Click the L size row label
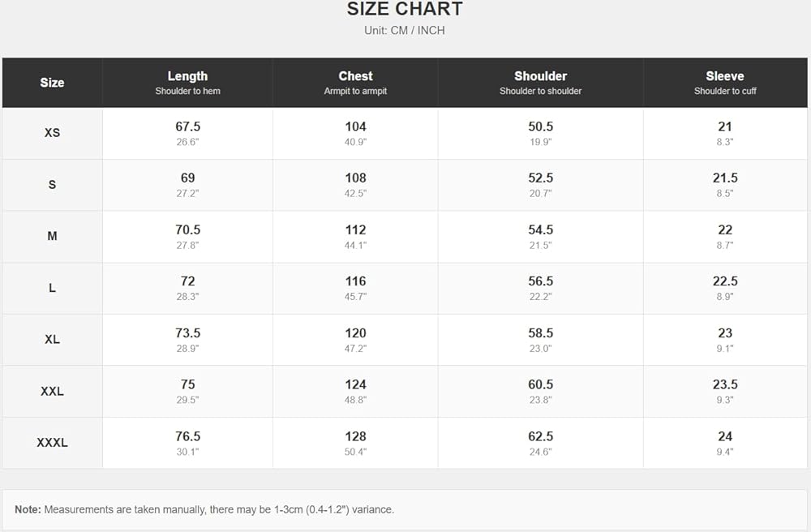 [52, 288]
